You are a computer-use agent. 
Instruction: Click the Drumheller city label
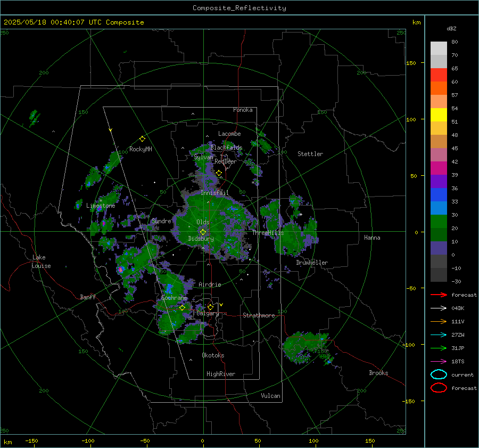(x=312, y=263)
